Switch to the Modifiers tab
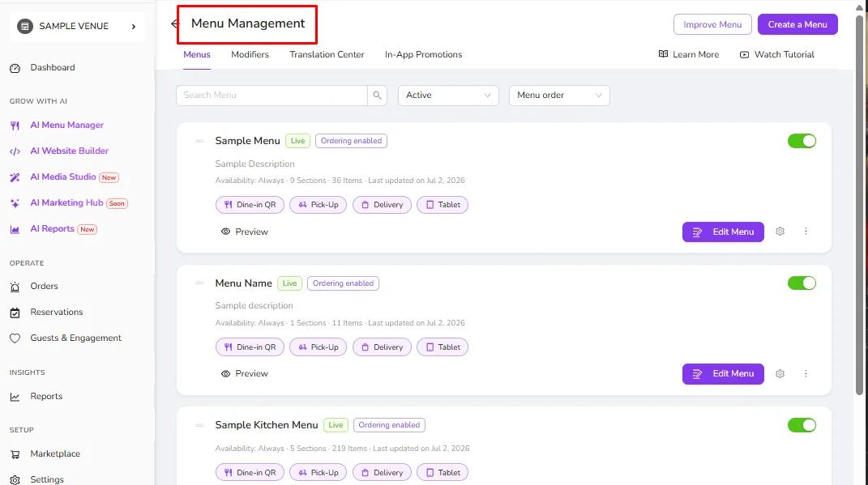 tap(250, 55)
